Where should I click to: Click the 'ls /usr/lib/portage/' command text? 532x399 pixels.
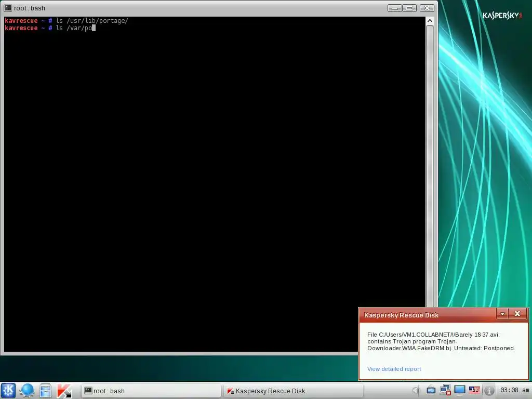pos(92,21)
